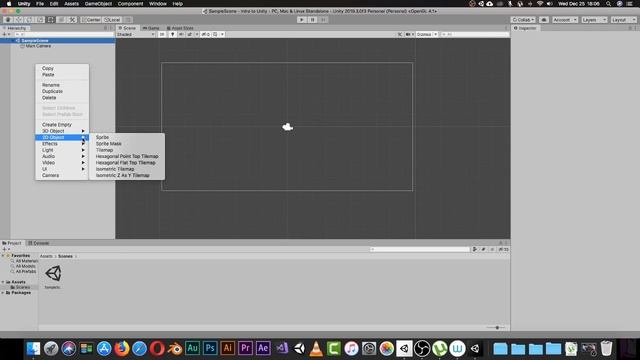The image size is (640, 360).
Task: Choose Duplicate from the context menu
Action: click(52, 91)
